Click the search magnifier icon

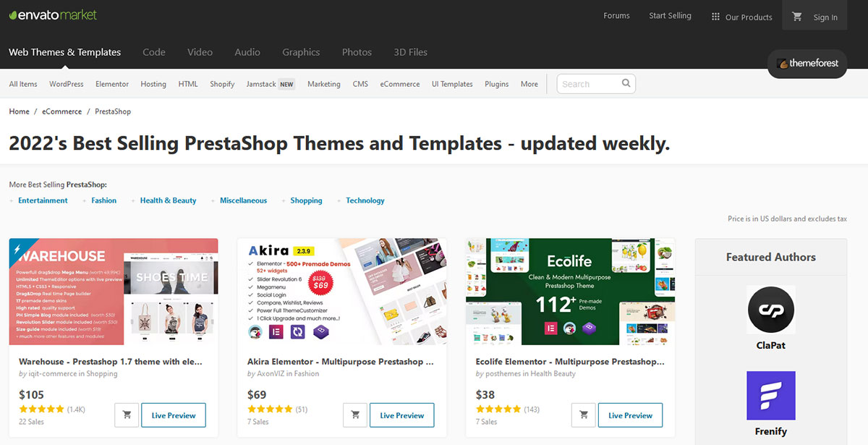(x=626, y=83)
